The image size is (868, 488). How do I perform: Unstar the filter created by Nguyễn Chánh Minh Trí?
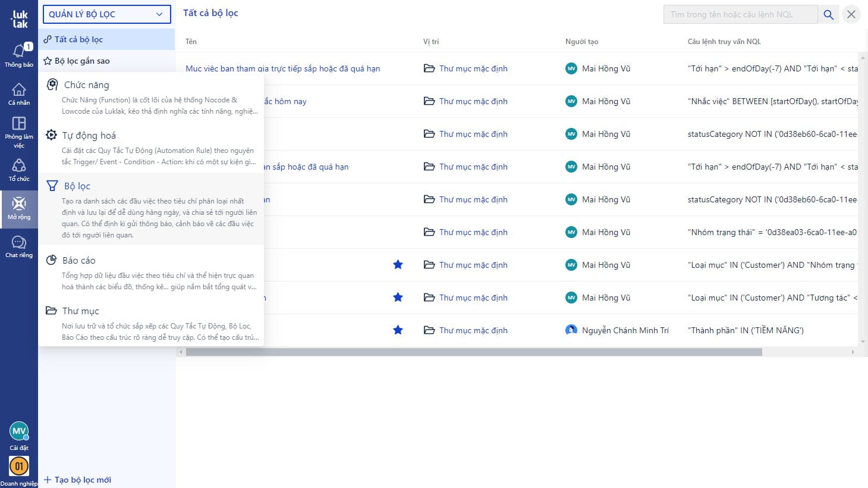[398, 330]
